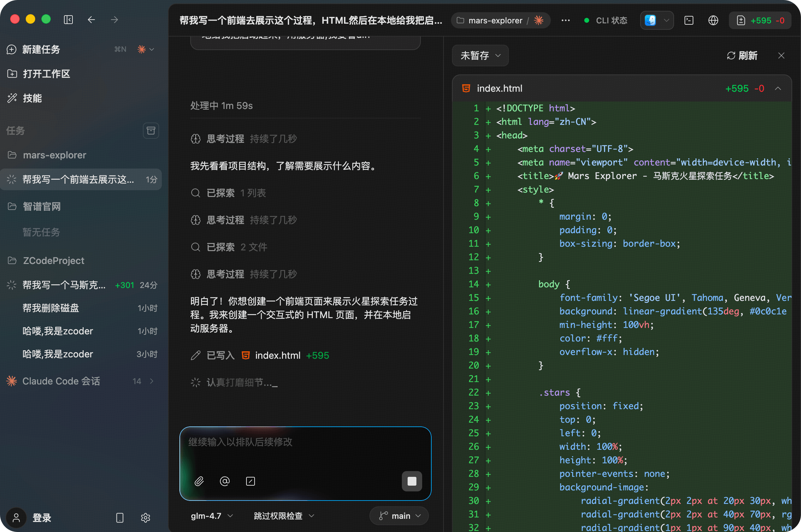
Task: Open the glm-4.7 model dropdown
Action: click(x=212, y=516)
